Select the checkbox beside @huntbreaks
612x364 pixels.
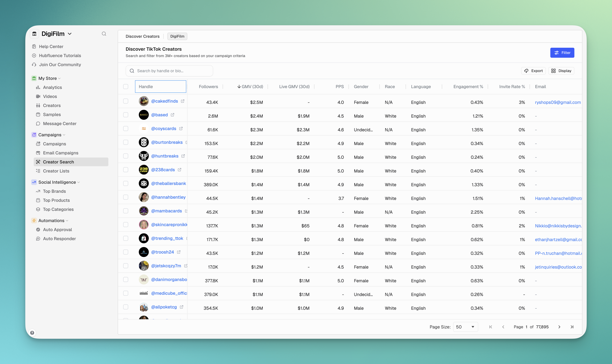[126, 156]
